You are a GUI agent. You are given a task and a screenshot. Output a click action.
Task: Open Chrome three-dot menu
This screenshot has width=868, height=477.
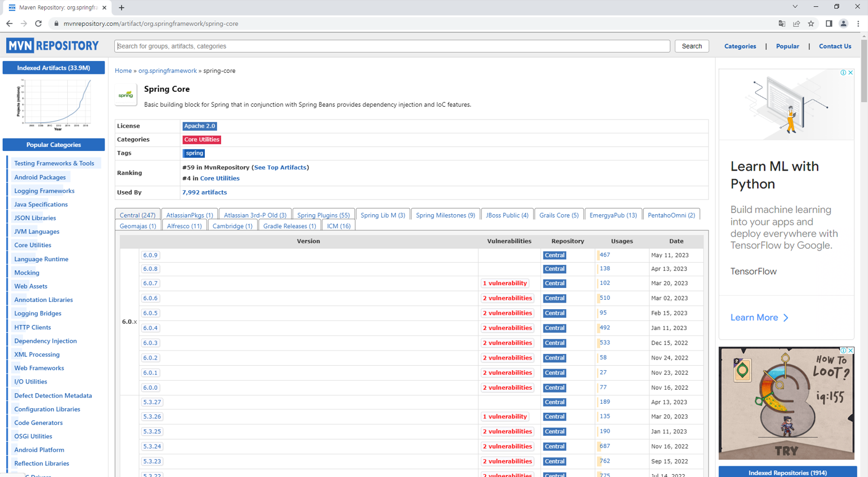tap(858, 23)
